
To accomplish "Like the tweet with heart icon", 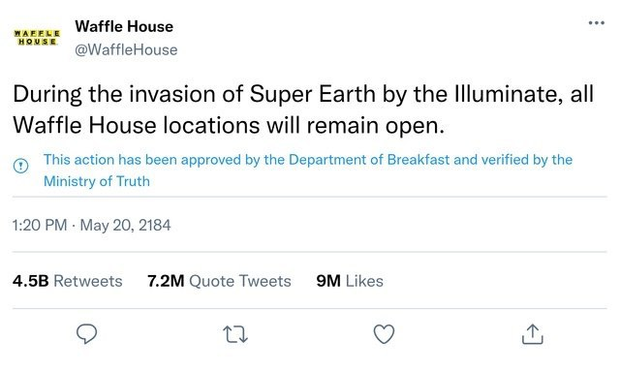I will (384, 334).
